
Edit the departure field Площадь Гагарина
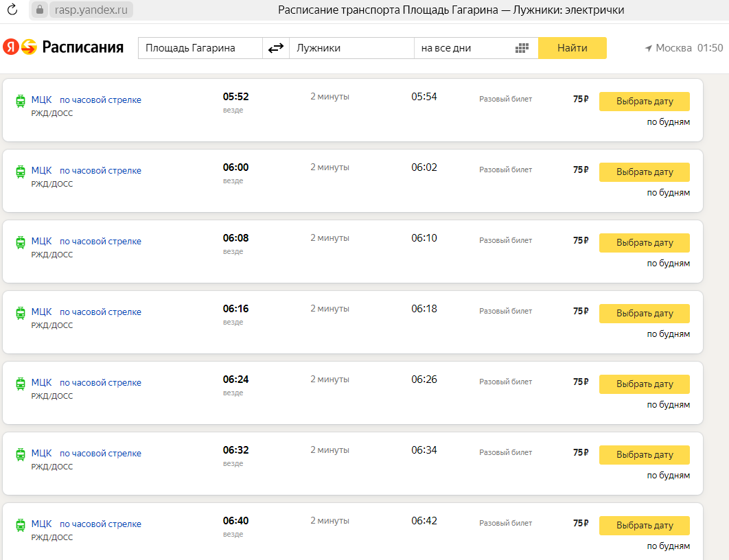pos(200,48)
